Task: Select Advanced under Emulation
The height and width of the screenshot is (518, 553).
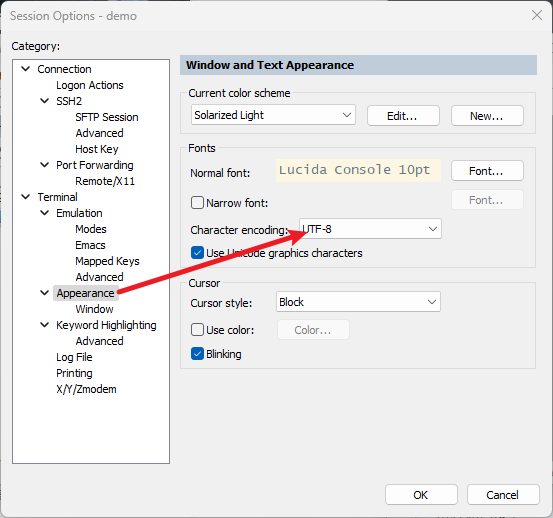Action: tap(99, 277)
